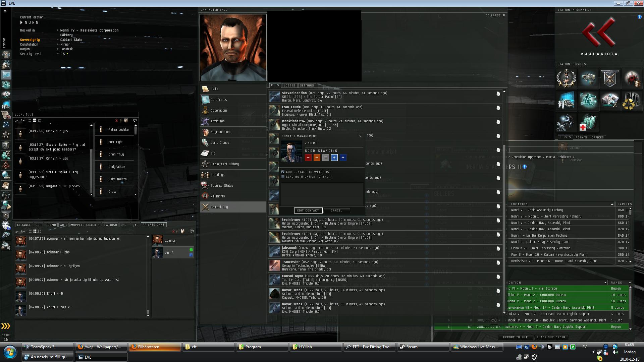The width and height of the screenshot is (644, 362).
Task: Set terrible standing with red minus swatch
Action: pos(308,158)
